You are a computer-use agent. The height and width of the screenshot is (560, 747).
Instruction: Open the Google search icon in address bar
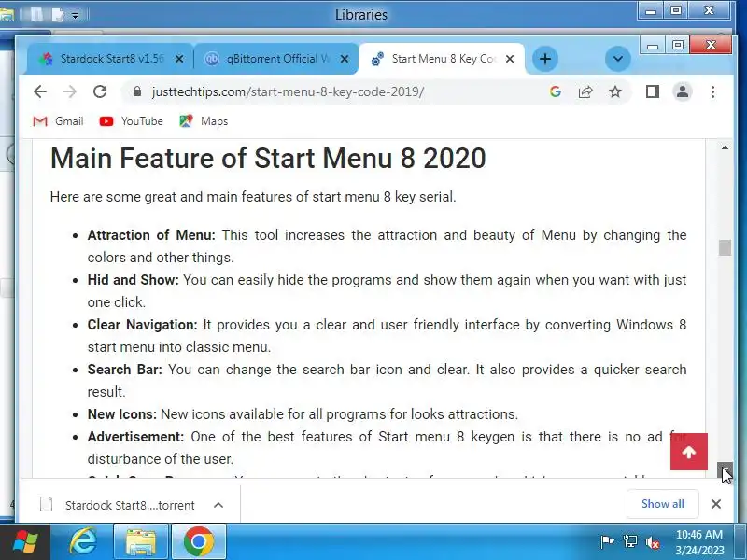[555, 91]
